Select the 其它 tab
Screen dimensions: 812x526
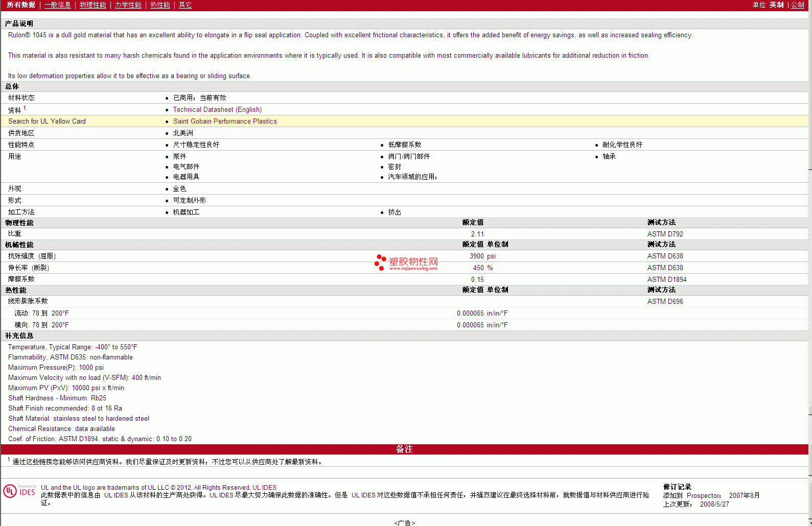[185, 5]
